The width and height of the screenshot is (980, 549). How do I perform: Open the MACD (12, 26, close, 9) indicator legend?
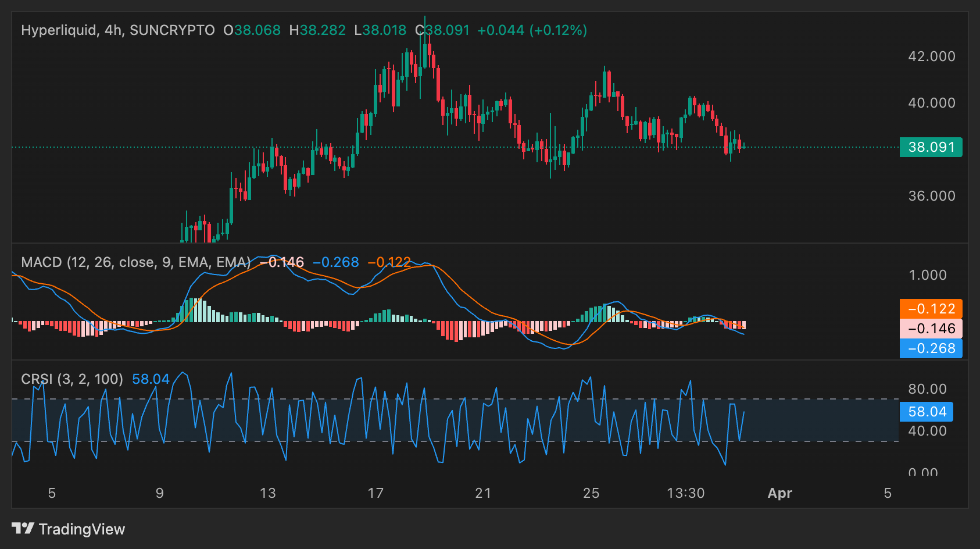tap(135, 262)
